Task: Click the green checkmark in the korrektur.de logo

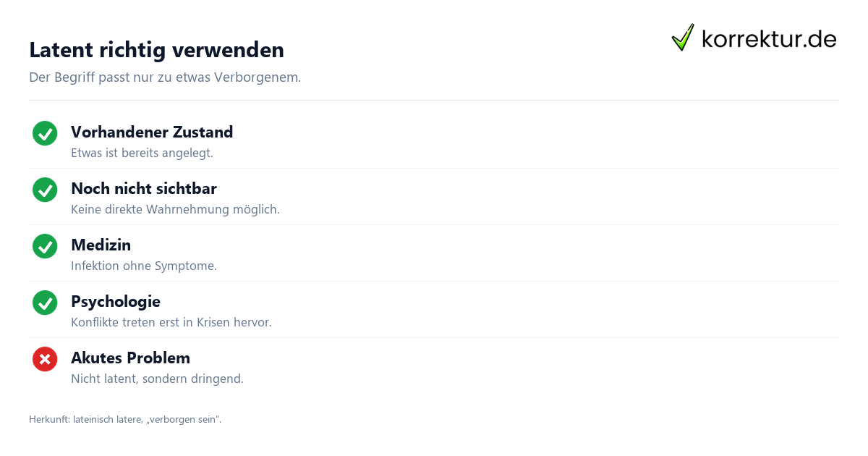Action: 683,38
